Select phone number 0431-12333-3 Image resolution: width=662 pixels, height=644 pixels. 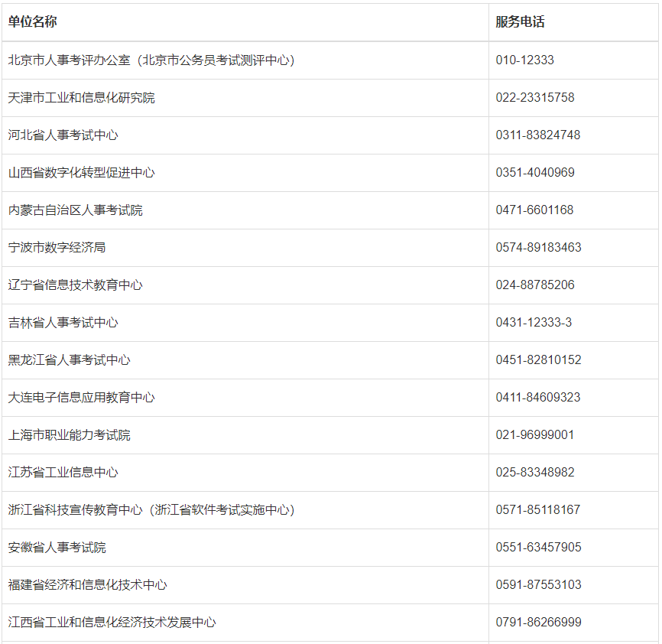click(534, 322)
